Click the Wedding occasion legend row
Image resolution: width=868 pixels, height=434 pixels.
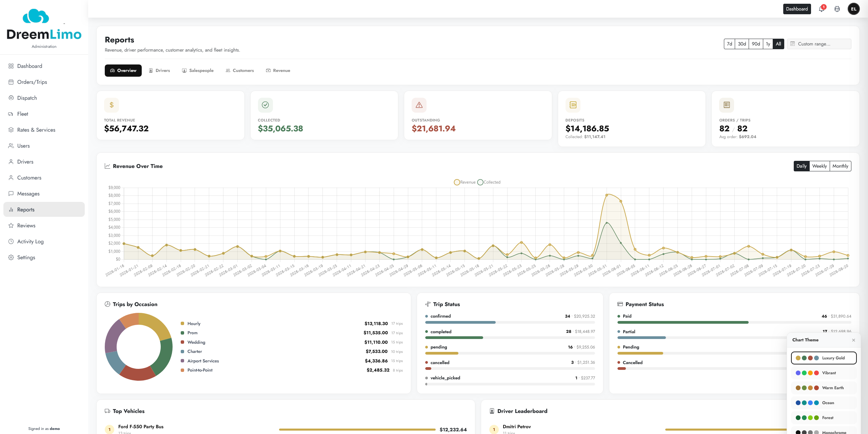[292, 342]
